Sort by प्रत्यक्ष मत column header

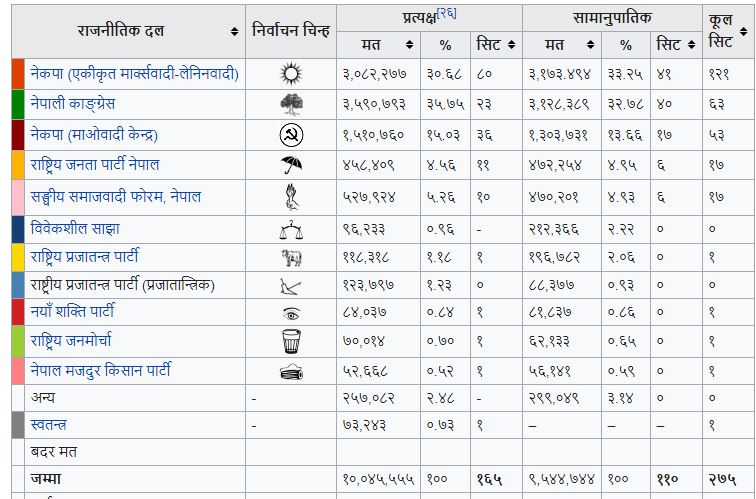coord(403,45)
